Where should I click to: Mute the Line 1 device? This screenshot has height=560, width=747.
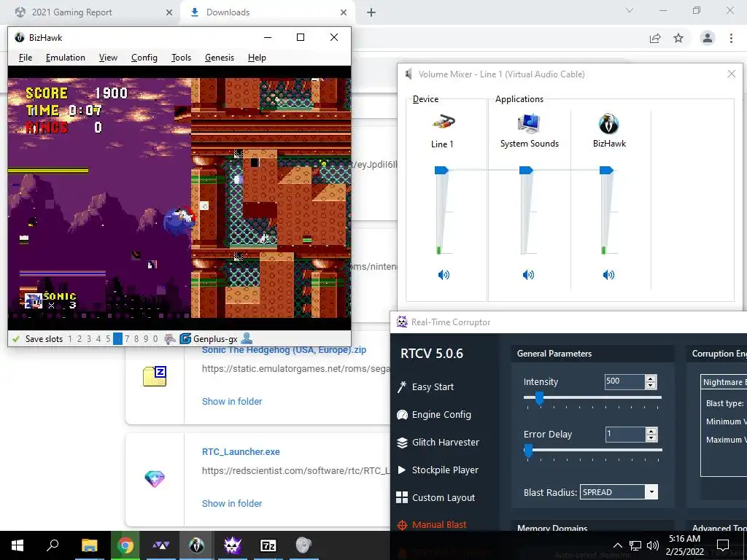click(x=444, y=275)
